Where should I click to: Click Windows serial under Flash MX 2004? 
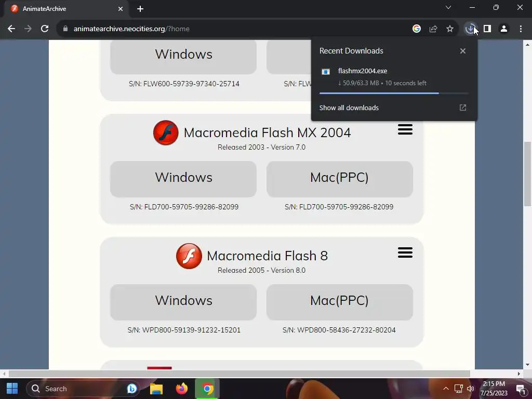(x=184, y=207)
